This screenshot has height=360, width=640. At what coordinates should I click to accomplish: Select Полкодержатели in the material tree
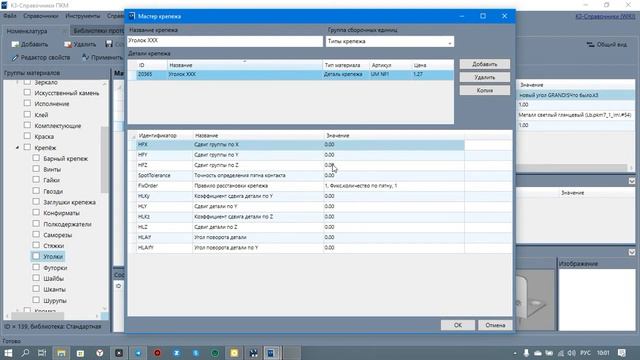tap(67, 224)
